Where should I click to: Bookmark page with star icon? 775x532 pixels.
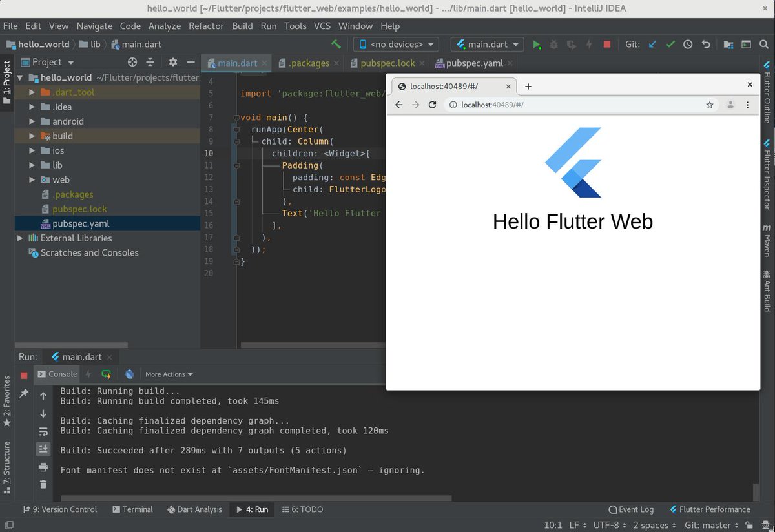[x=710, y=105]
